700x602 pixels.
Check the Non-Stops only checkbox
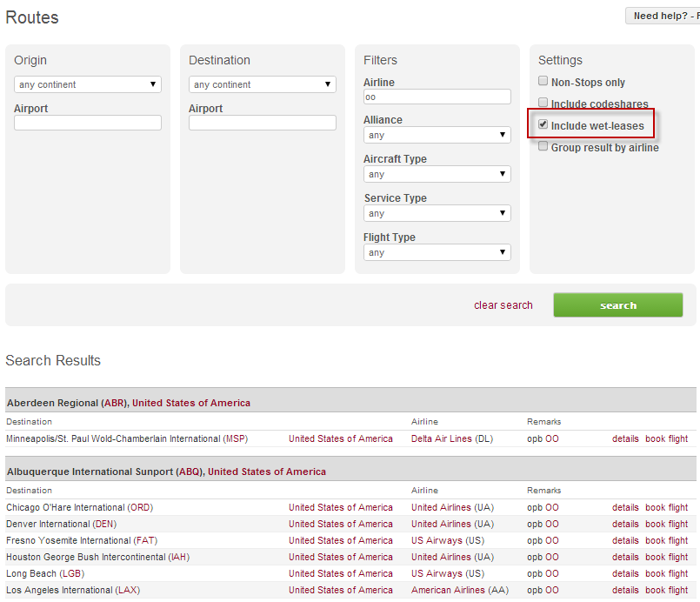pyautogui.click(x=543, y=82)
